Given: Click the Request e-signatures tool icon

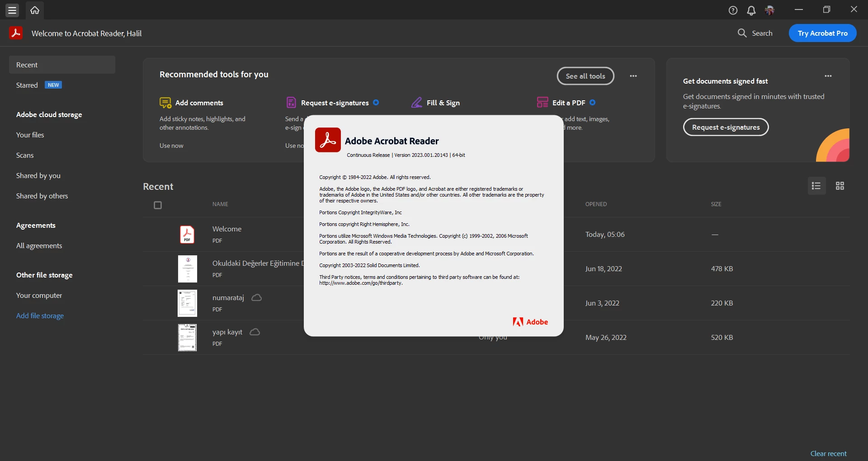Looking at the screenshot, I should click(x=291, y=103).
